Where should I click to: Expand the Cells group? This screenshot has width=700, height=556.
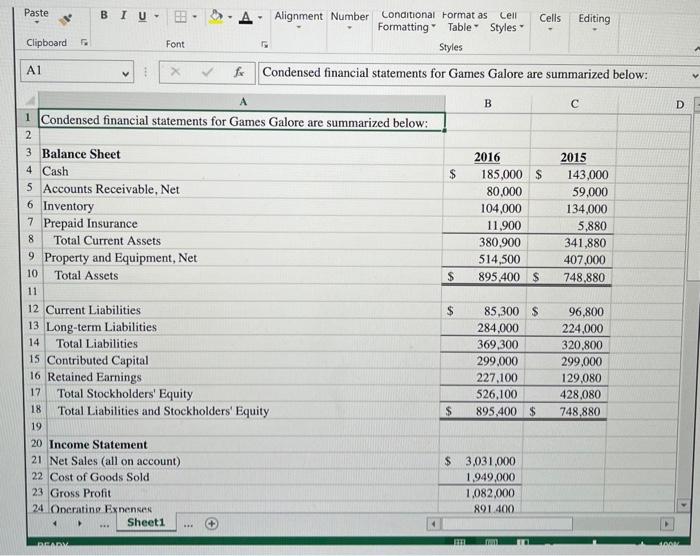click(550, 22)
